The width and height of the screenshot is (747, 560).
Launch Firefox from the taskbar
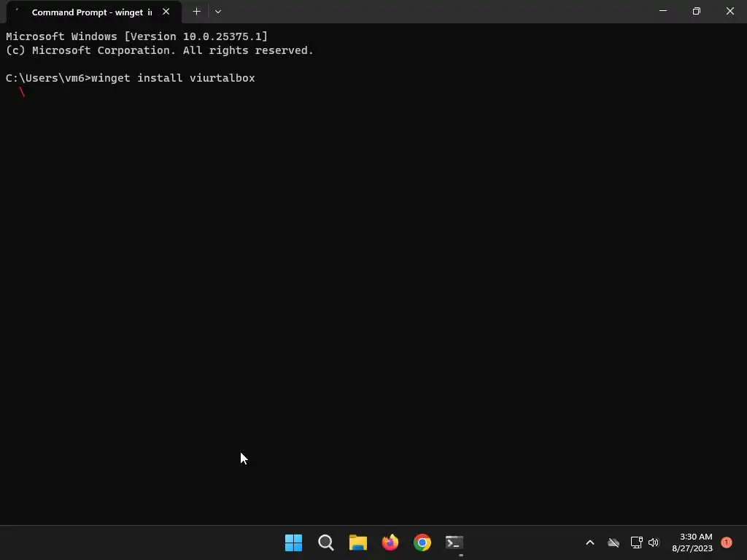tap(390, 542)
